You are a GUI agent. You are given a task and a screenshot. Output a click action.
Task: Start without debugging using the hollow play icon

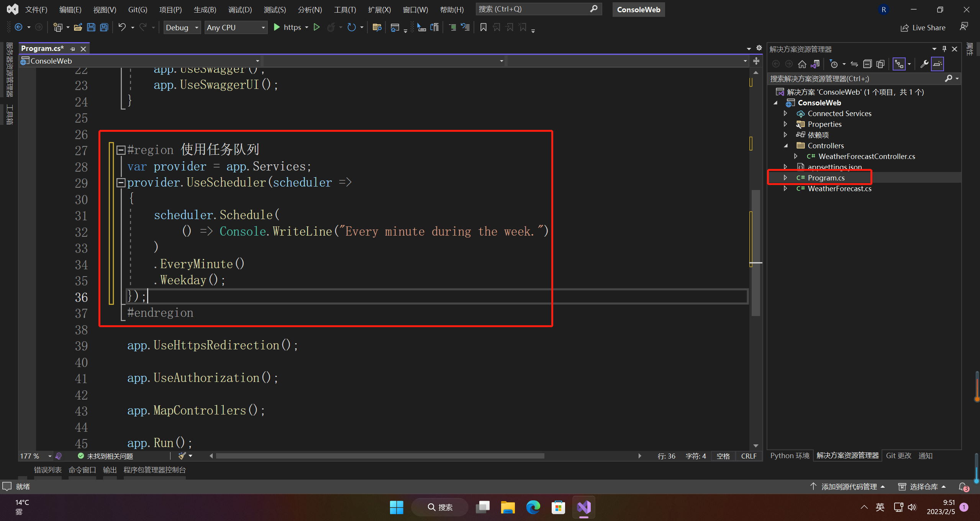(316, 27)
